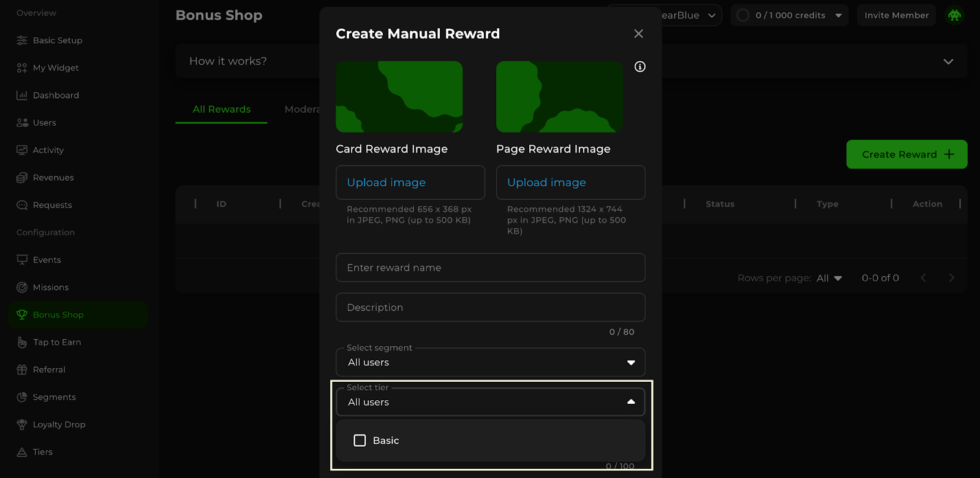Expand the How it works section
The width and height of the screenshot is (980, 478).
pos(948,61)
